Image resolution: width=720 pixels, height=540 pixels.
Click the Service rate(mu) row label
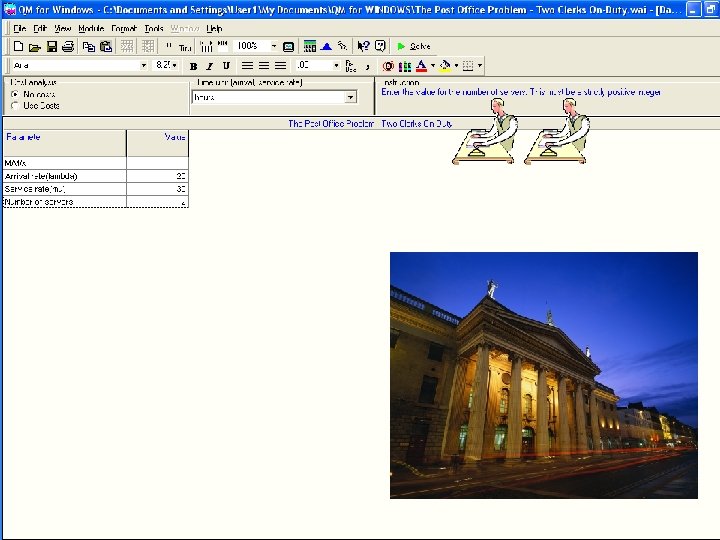click(x=65, y=189)
